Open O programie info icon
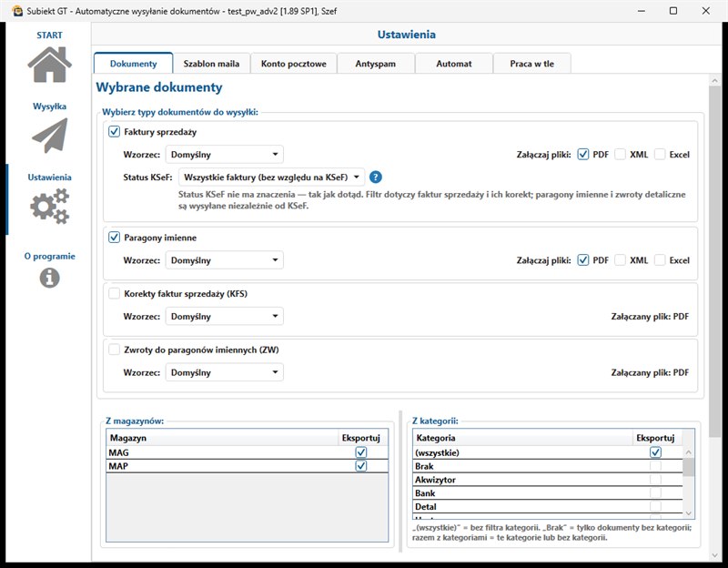Image resolution: width=728 pixels, height=568 pixels. coord(50,278)
